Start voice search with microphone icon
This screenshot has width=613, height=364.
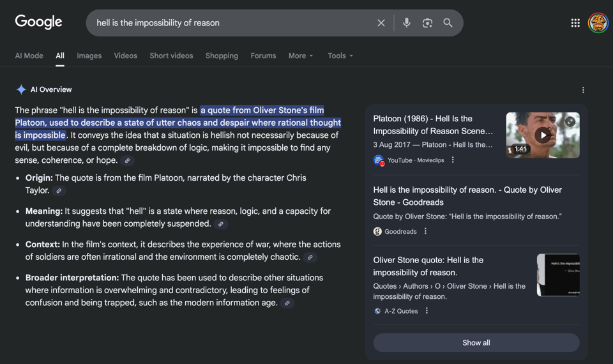click(406, 23)
